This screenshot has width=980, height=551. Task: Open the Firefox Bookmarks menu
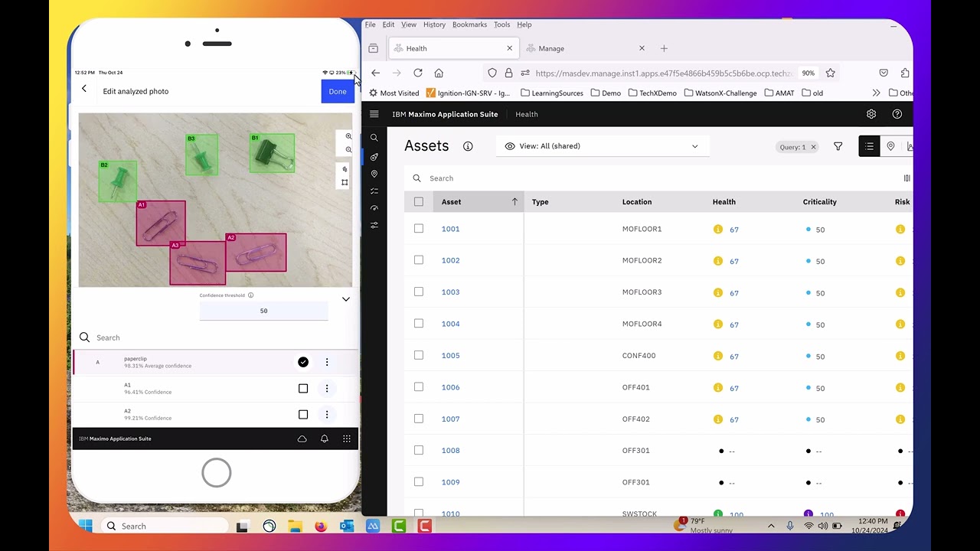[x=469, y=24]
